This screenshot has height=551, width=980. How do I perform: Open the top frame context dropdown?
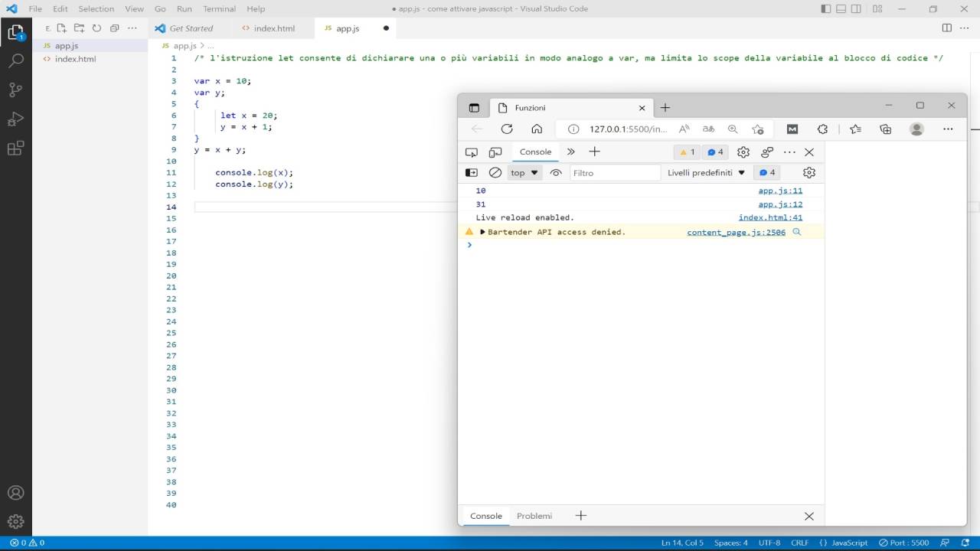click(524, 172)
